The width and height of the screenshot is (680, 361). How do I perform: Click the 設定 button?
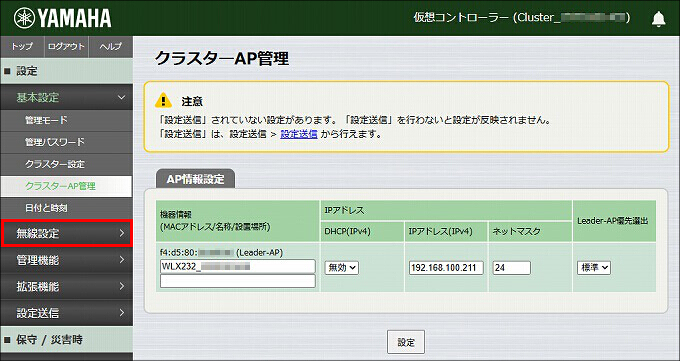406,342
